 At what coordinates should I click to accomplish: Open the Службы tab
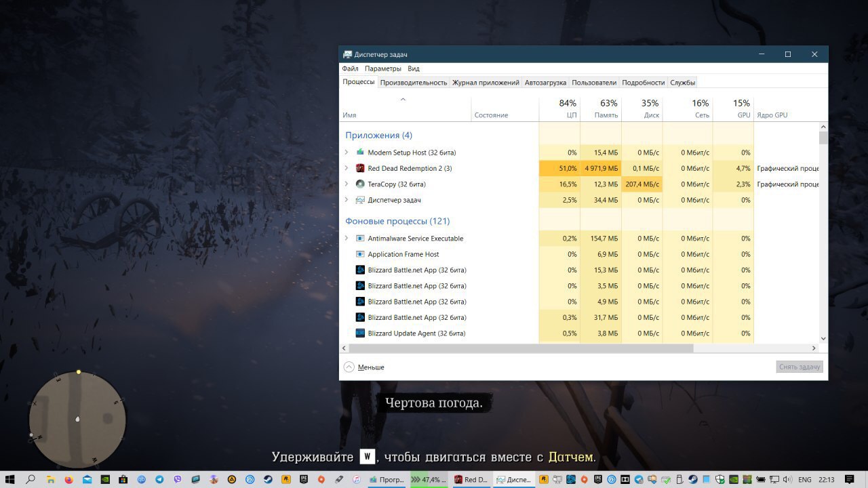[x=682, y=82]
